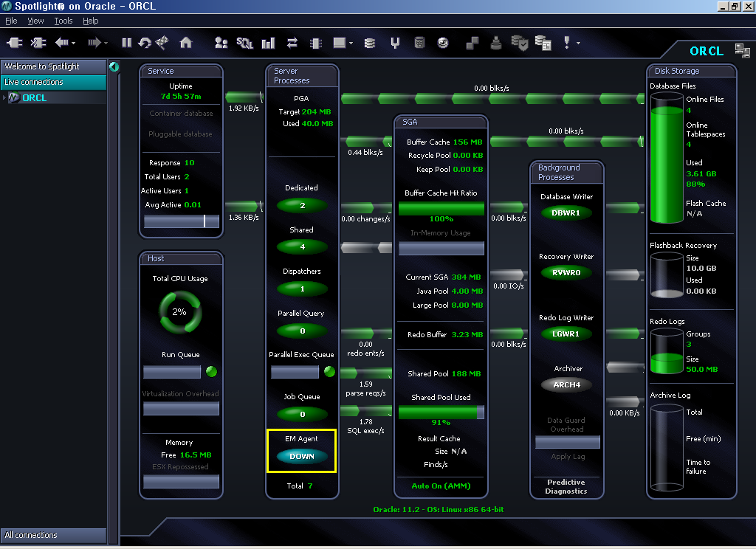756x549 pixels.
Task: Click the Dedicated servers button showing 2
Action: 302,205
